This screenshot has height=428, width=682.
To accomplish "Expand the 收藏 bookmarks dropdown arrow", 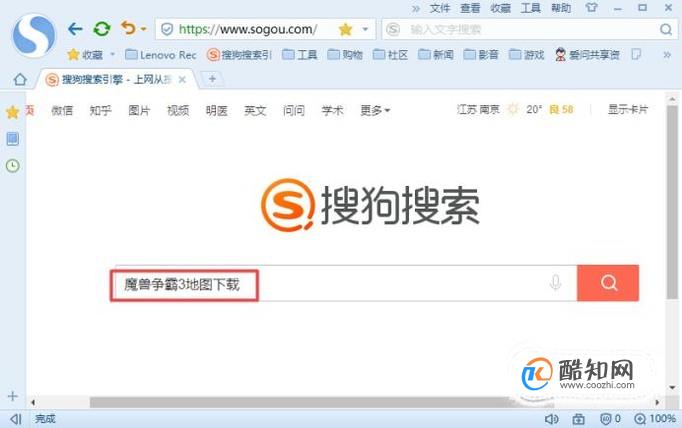I will click(113, 54).
